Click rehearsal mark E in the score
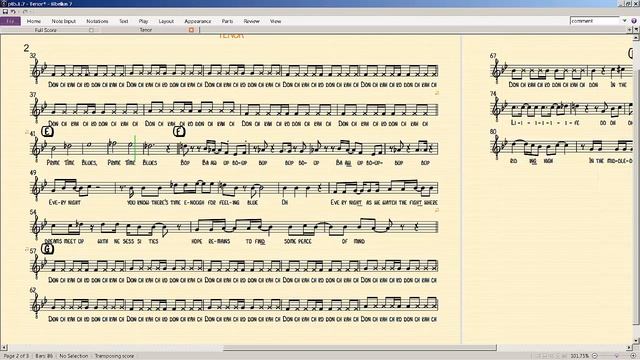 [x=48, y=131]
